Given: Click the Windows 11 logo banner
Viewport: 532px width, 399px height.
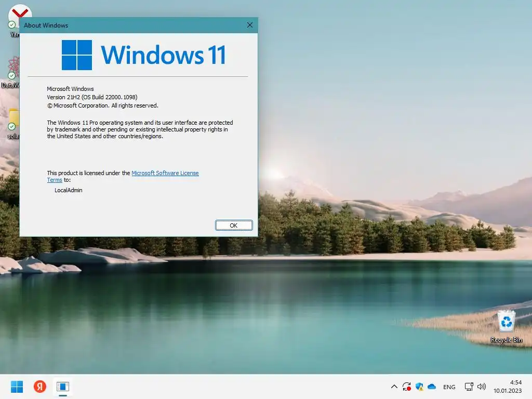Looking at the screenshot, I should pyautogui.click(x=143, y=55).
